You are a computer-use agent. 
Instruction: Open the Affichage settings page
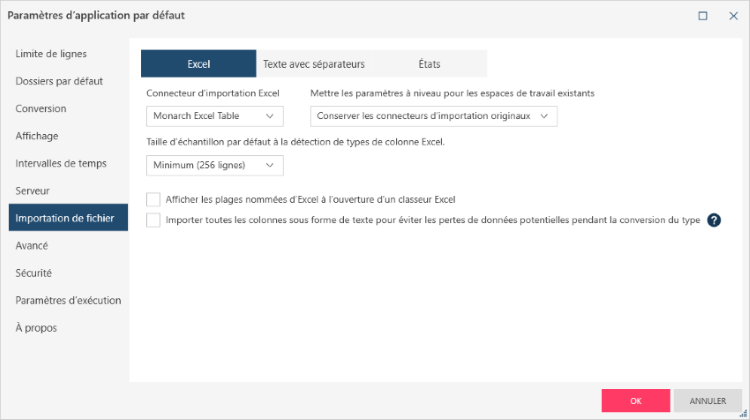coord(37,135)
